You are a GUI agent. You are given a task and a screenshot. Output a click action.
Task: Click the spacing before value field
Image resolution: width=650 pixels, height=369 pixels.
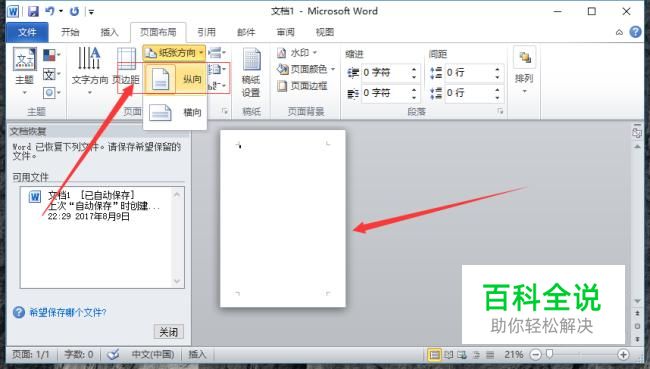point(469,73)
